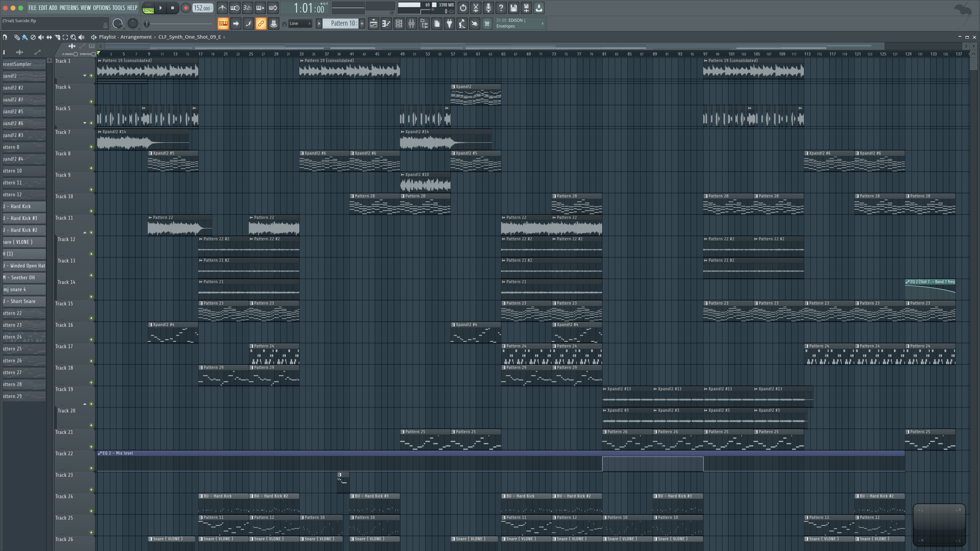Toggle PAT/SONG mode switch
This screenshot has width=980, height=551.
148,8
